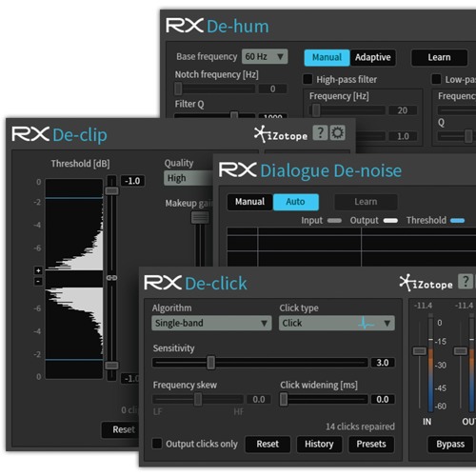Click the minus zoom button on De-clip histogram
The height and width of the screenshot is (476, 476).
click(x=38, y=282)
